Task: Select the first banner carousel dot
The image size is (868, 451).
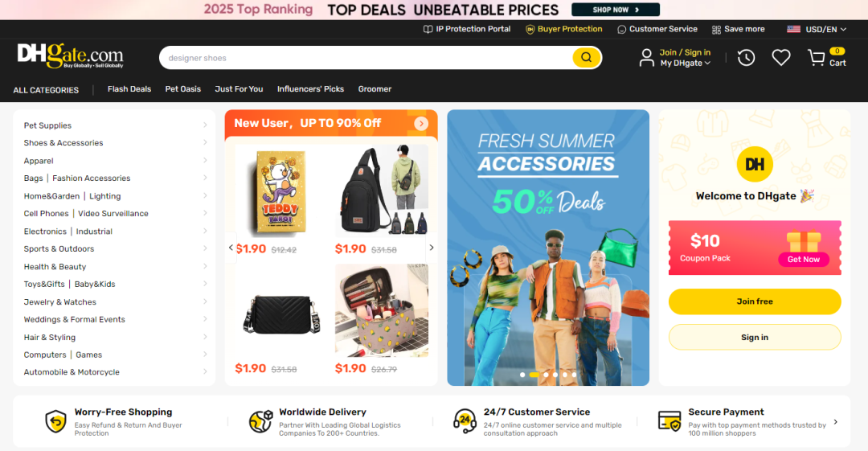Action: [x=522, y=375]
